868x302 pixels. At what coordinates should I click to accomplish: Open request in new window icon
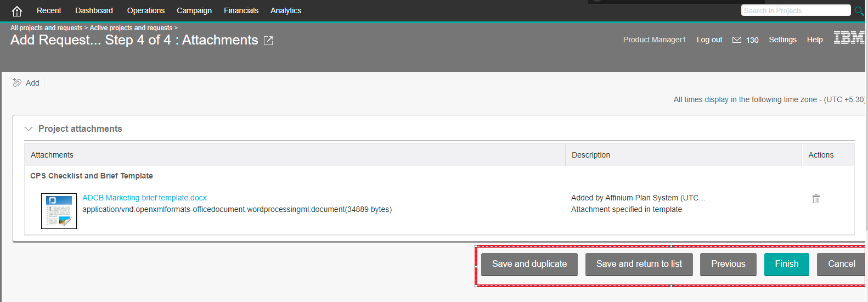tap(268, 41)
